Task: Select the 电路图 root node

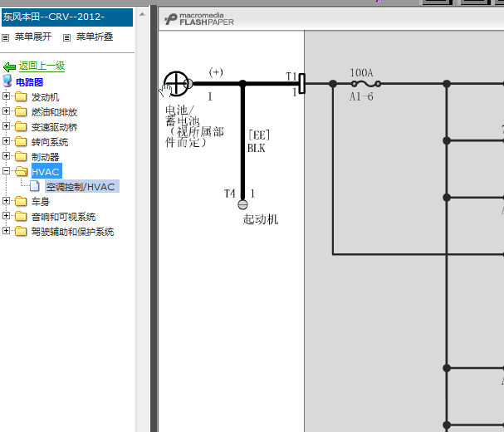Action: [x=29, y=82]
